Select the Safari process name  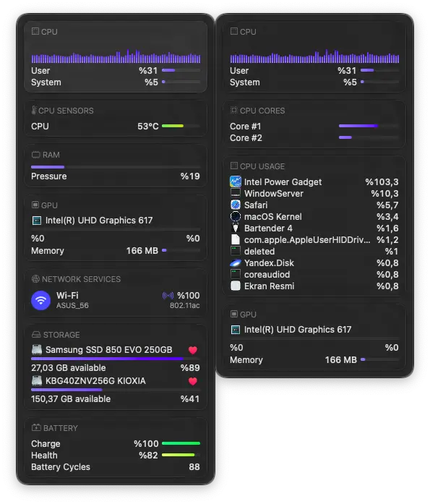(x=256, y=205)
